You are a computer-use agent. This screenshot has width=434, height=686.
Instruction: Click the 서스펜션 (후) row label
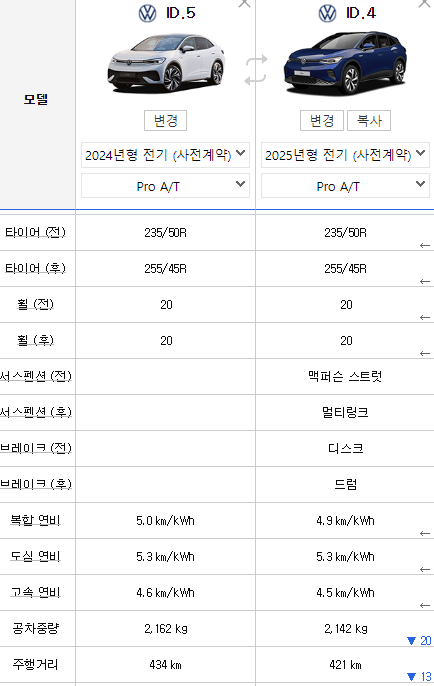[36, 412]
